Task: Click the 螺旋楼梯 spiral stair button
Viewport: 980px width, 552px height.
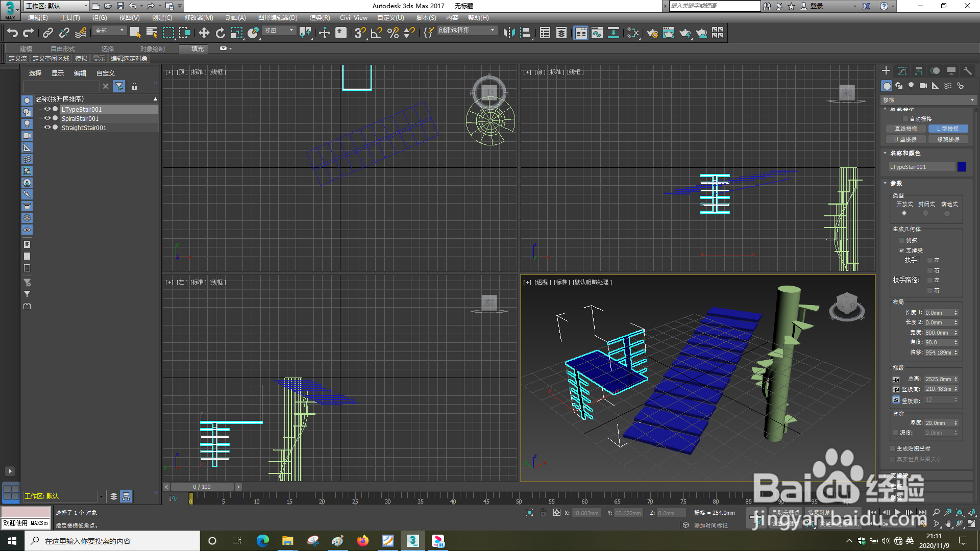Action: pyautogui.click(x=948, y=139)
